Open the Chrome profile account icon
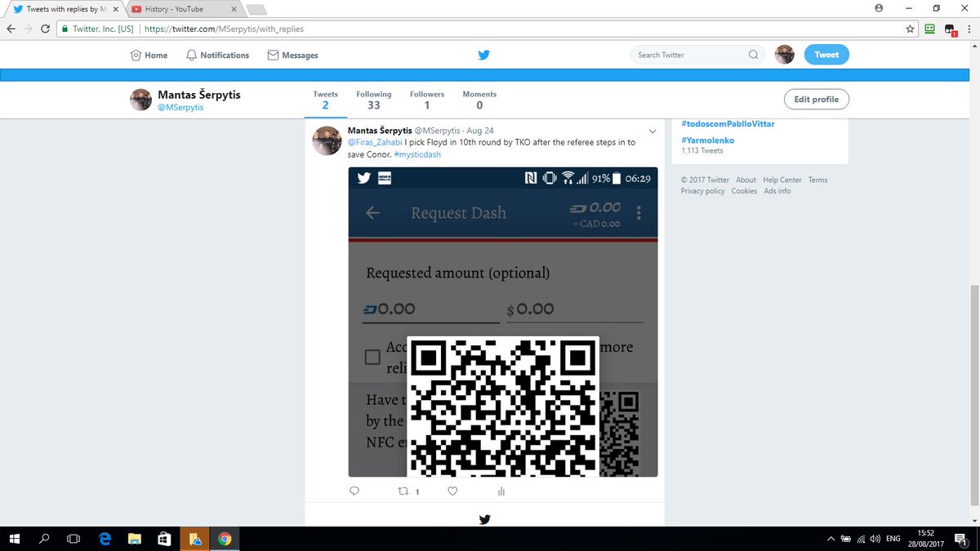 [x=879, y=7]
